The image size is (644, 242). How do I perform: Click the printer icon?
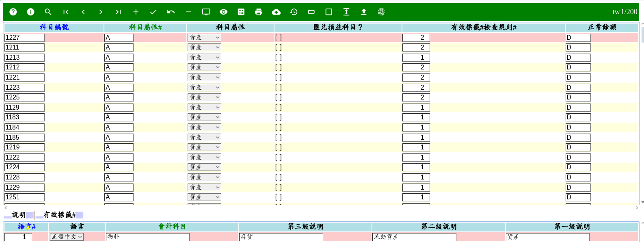[259, 12]
